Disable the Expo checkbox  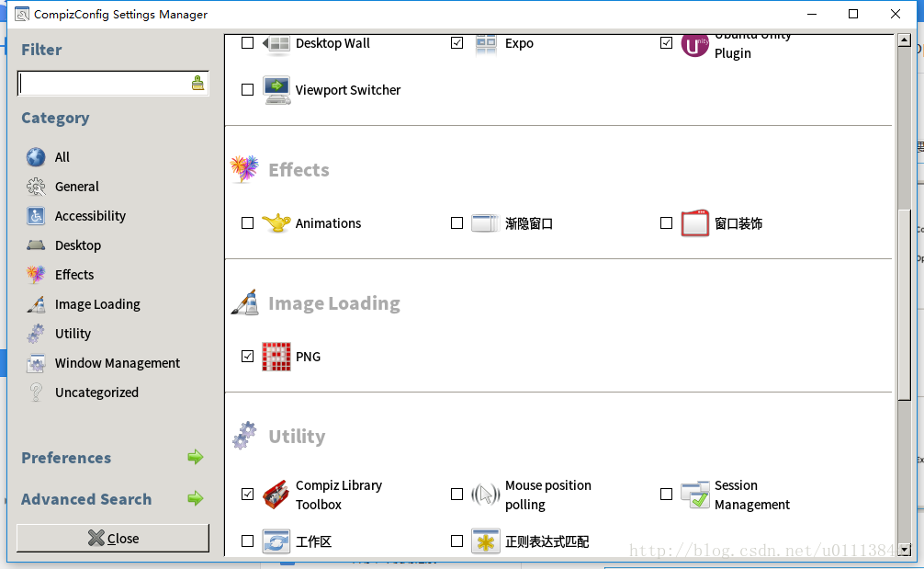pos(456,43)
